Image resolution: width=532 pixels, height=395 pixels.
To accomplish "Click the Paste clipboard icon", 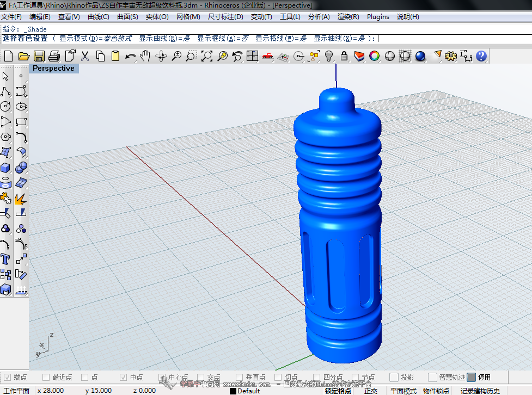I will [x=115, y=56].
